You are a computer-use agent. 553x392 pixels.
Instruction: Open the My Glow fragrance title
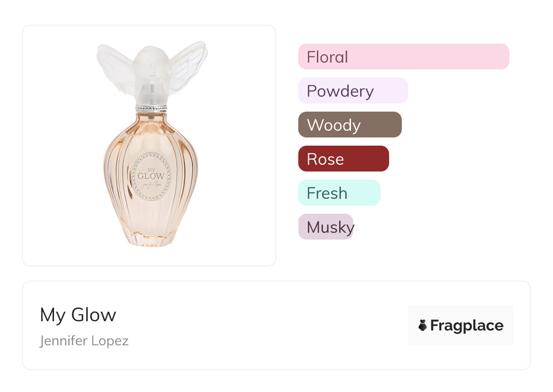[x=78, y=315]
